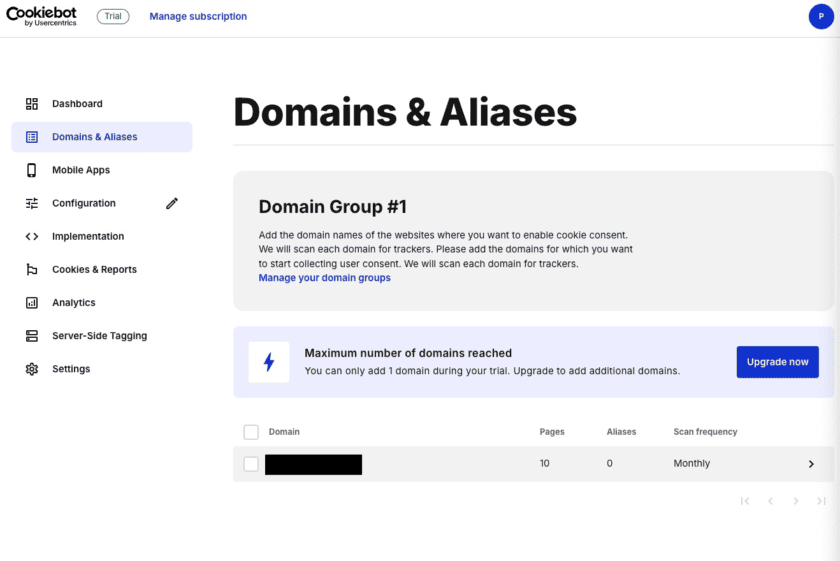Screen dimensions: 840x561
Task: Click the Analytics chart icon
Action: click(32, 303)
